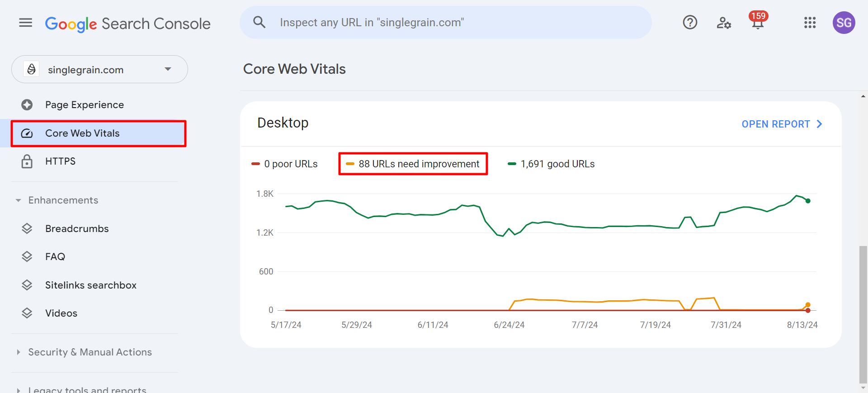This screenshot has width=868, height=393.
Task: Open the hamburger main menu
Action: pyautogui.click(x=26, y=23)
